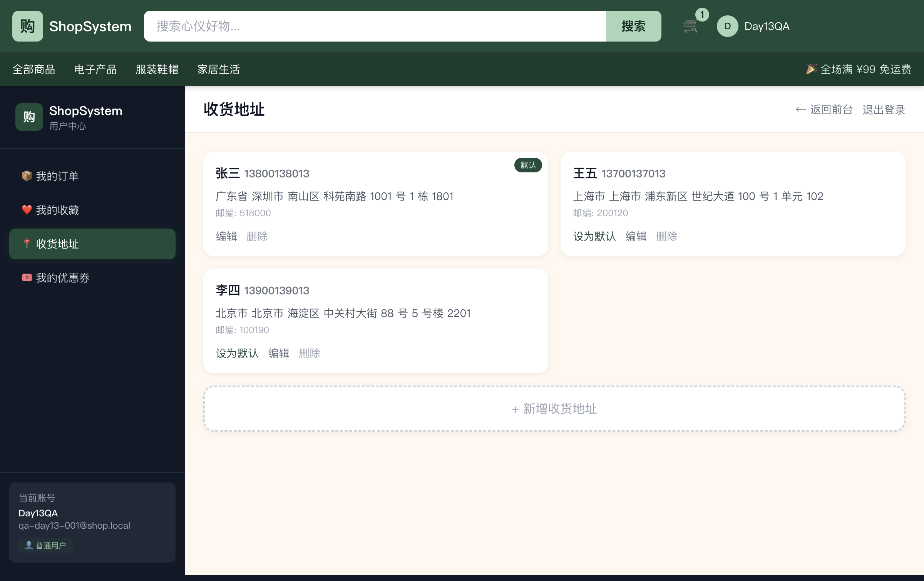Click the cart badge showing 1
This screenshot has width=924, height=581.
(x=702, y=15)
